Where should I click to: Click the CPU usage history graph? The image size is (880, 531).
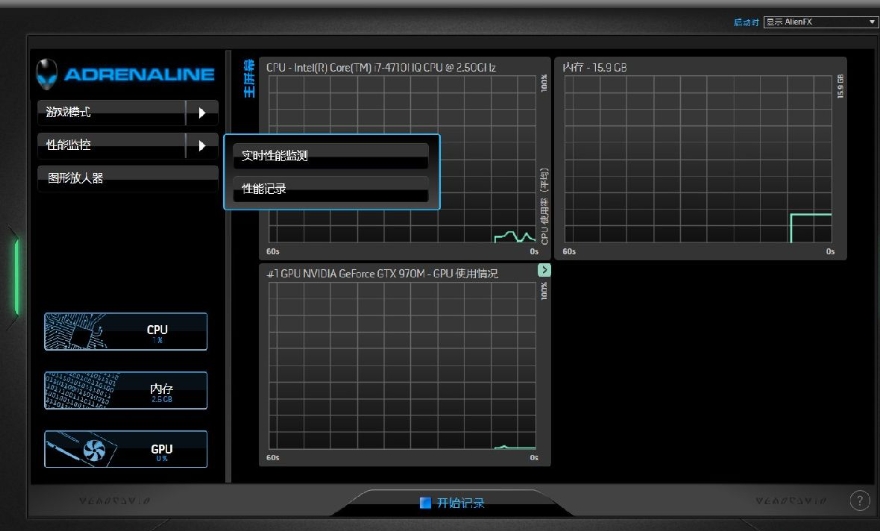(x=402, y=159)
